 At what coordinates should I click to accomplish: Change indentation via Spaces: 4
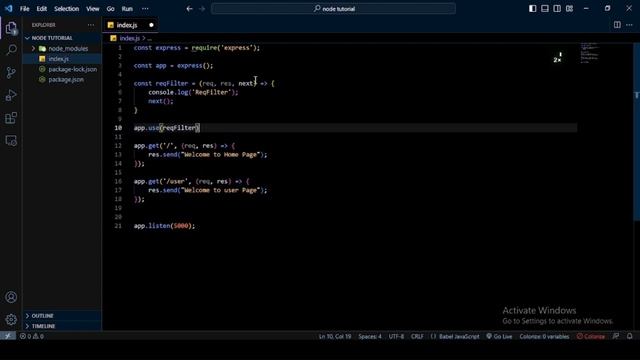370,336
